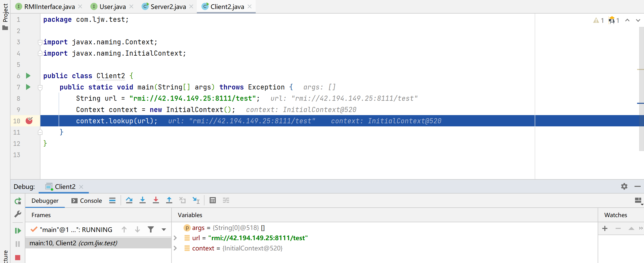Select the main thread RUNNING entry
644x263 pixels.
pos(72,229)
